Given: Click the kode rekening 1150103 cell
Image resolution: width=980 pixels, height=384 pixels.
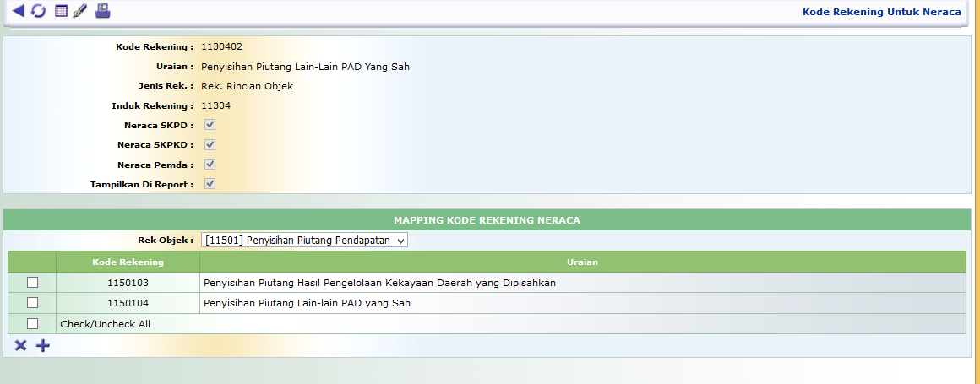Looking at the screenshot, I should click(x=128, y=283).
